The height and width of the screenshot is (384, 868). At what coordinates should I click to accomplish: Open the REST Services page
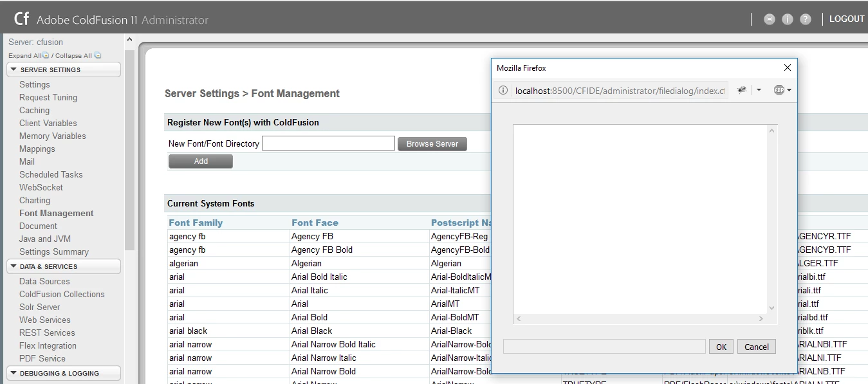pyautogui.click(x=47, y=333)
